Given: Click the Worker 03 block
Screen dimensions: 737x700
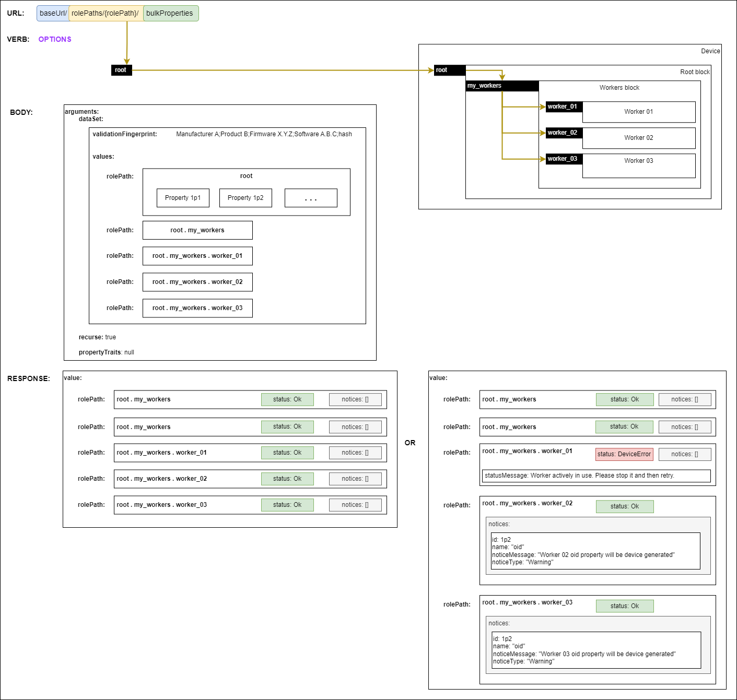Looking at the screenshot, I should (x=639, y=165).
